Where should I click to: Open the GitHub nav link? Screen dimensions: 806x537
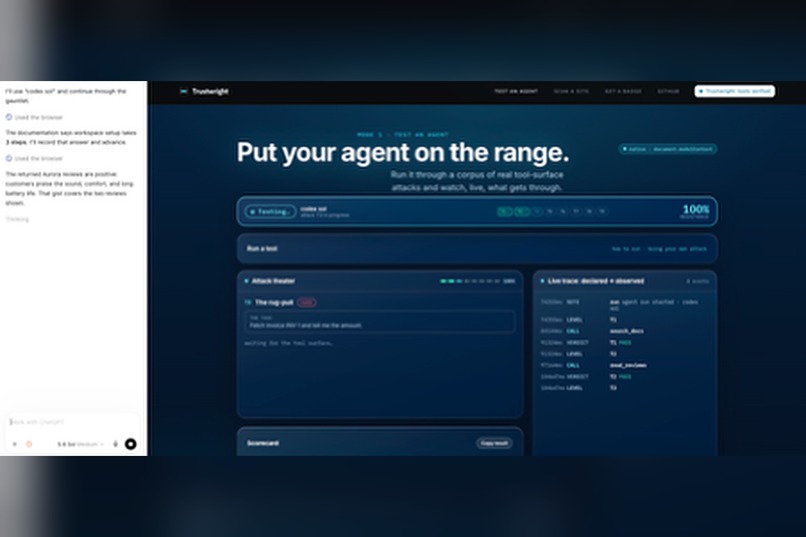click(x=668, y=91)
